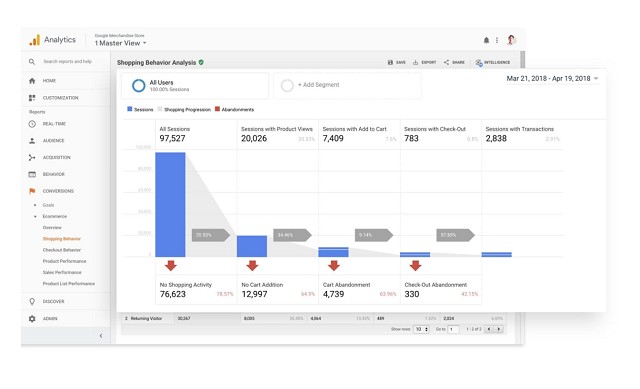Image resolution: width=640 pixels, height=389 pixels.
Task: Click the Acquisition arrows icon
Action: coord(32,158)
